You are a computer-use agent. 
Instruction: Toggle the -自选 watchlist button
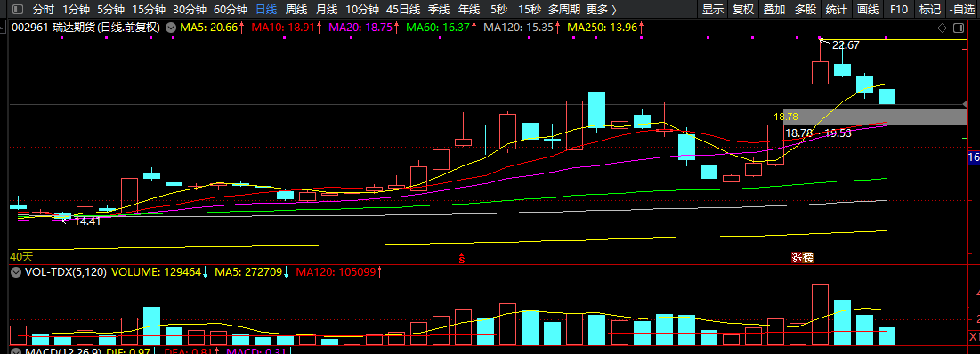961,10
